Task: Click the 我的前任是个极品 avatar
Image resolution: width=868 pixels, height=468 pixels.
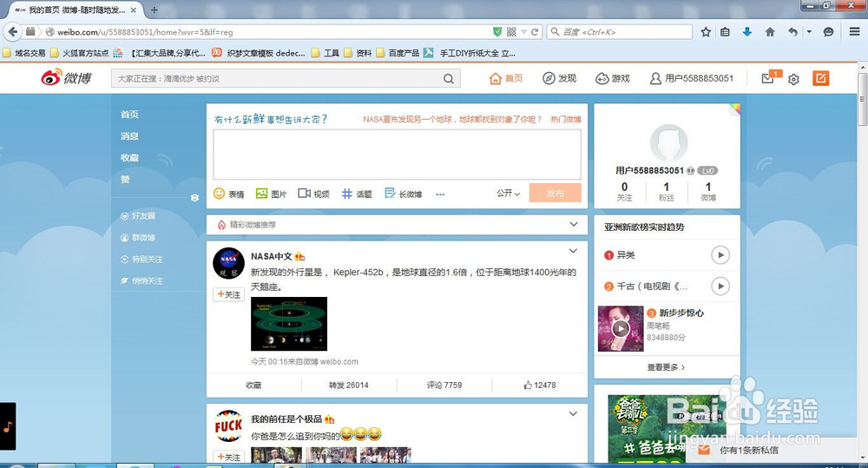Action: point(228,426)
